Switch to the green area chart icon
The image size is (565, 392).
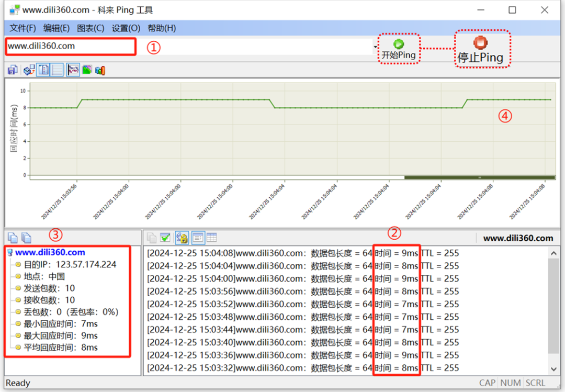pos(87,70)
